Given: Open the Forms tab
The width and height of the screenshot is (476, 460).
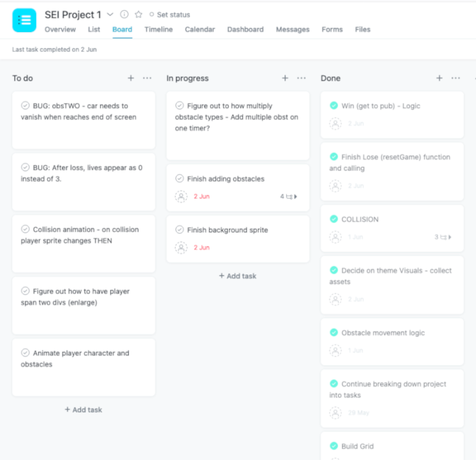Looking at the screenshot, I should [x=332, y=29].
